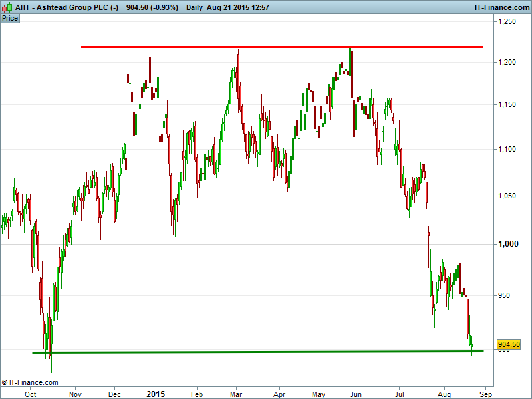532x399 pixels.
Task: Click the 904.50 (-0.93%) quote in header
Action: tap(153, 7)
